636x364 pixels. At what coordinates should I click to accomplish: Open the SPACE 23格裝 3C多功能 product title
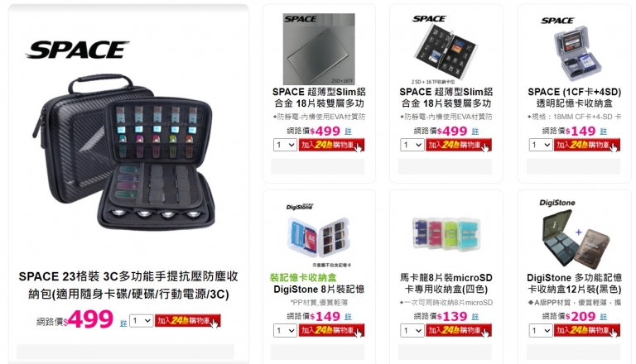coord(128,285)
